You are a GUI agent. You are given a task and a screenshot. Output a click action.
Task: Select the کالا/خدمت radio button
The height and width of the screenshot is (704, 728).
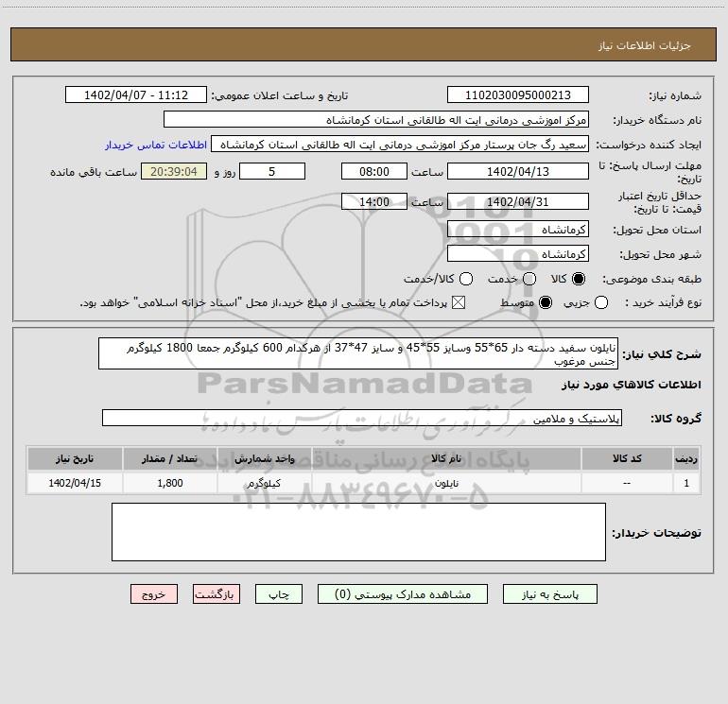(466, 279)
